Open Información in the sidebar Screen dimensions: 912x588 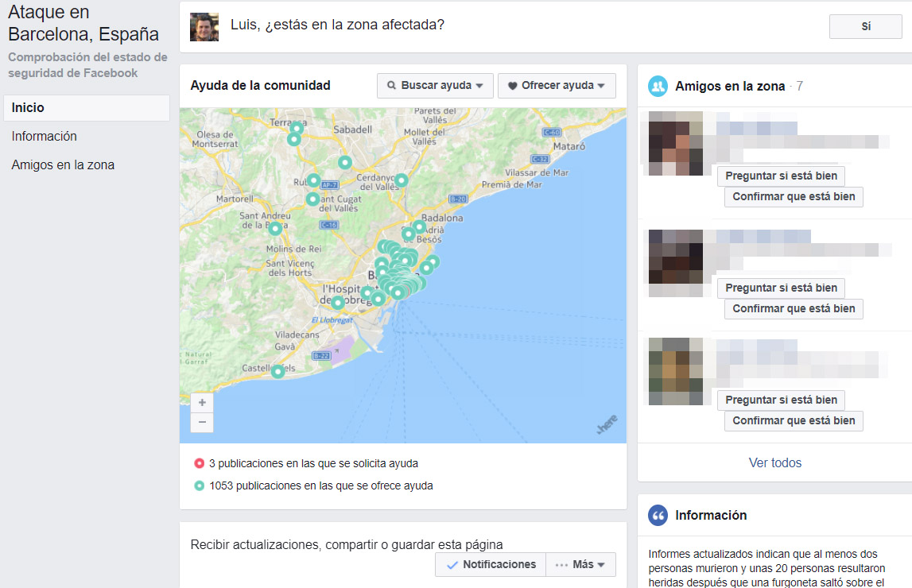pos(45,137)
